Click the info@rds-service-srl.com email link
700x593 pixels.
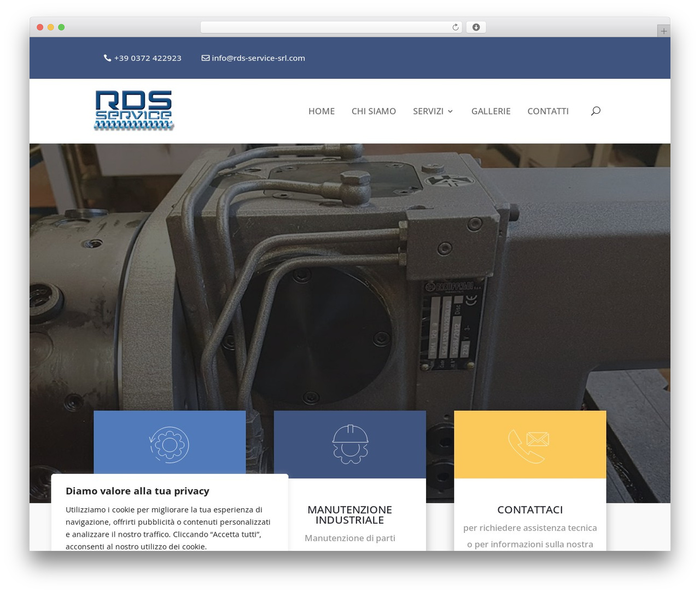pyautogui.click(x=258, y=58)
